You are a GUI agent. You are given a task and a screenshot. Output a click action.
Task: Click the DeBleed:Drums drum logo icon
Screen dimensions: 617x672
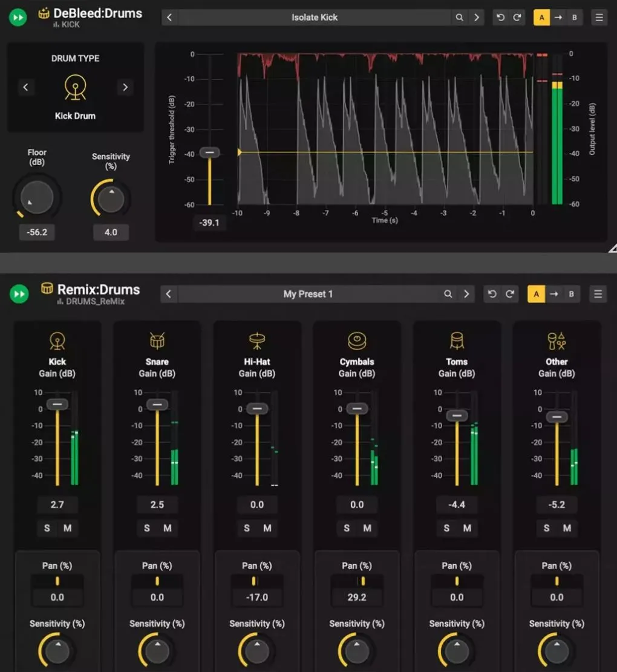(44, 13)
